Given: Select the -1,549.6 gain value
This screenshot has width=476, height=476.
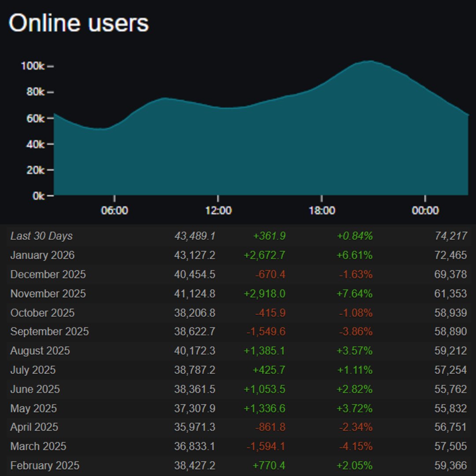Looking at the screenshot, I should coord(266,331).
